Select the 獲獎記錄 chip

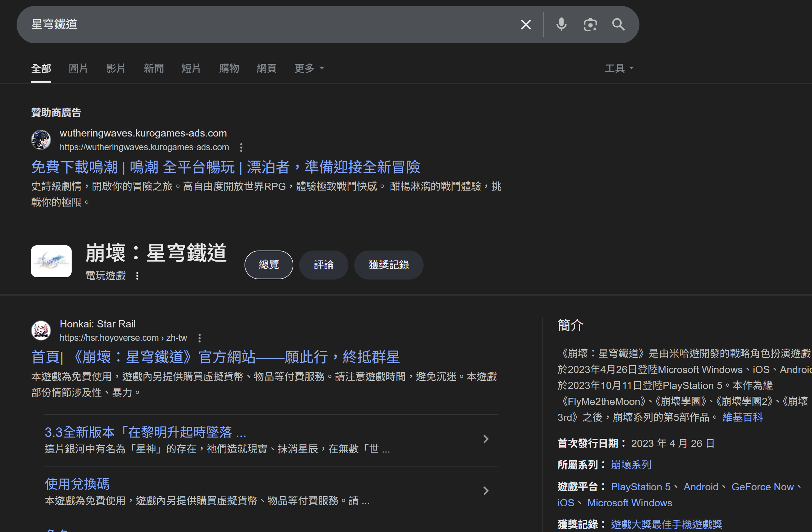point(389,265)
